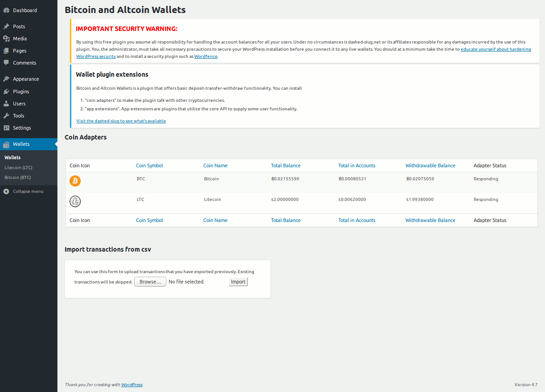
Task: Click Bitcoin row Responding status
Action: 486,179
